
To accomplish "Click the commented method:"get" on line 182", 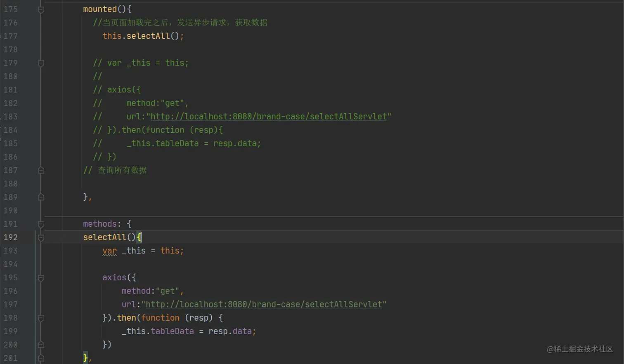I will pyautogui.click(x=158, y=103).
